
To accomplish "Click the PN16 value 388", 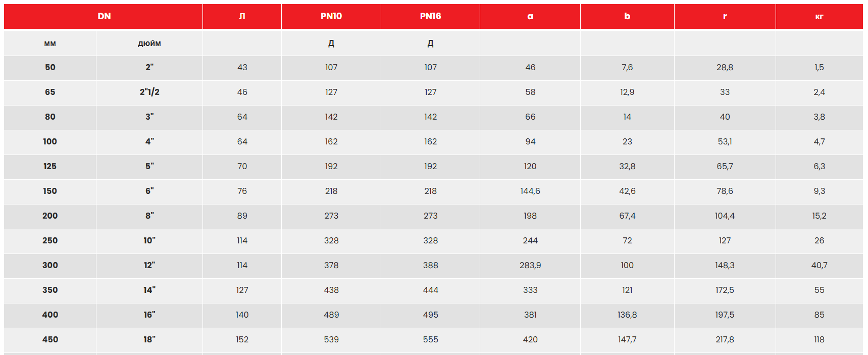I will click(x=430, y=265).
